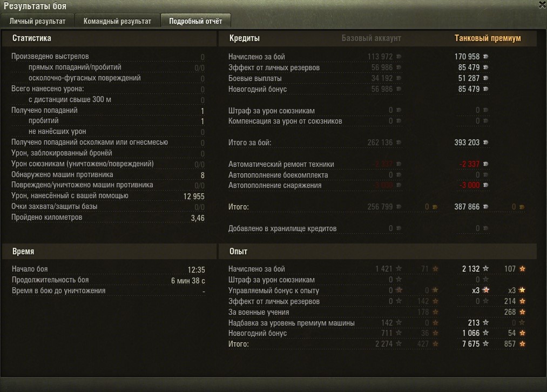The image size is (547, 392).
Task: Click star icon next to 2 132 experience
Action: tap(485, 268)
